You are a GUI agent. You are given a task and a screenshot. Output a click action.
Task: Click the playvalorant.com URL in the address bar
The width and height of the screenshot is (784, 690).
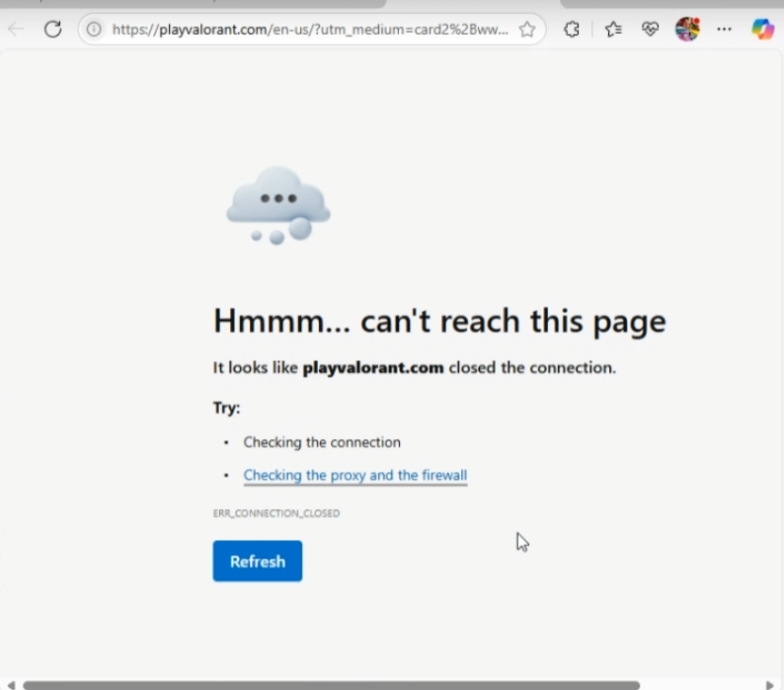(x=309, y=30)
